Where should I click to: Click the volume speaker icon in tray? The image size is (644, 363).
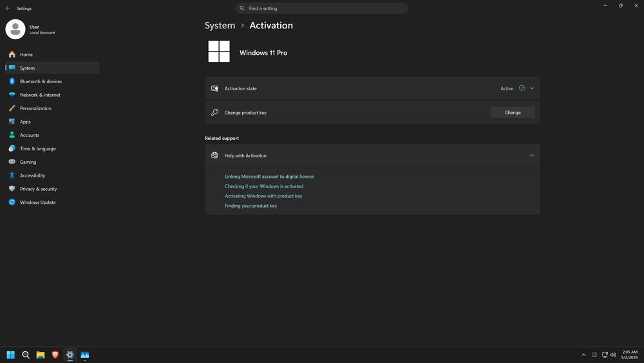tap(613, 355)
